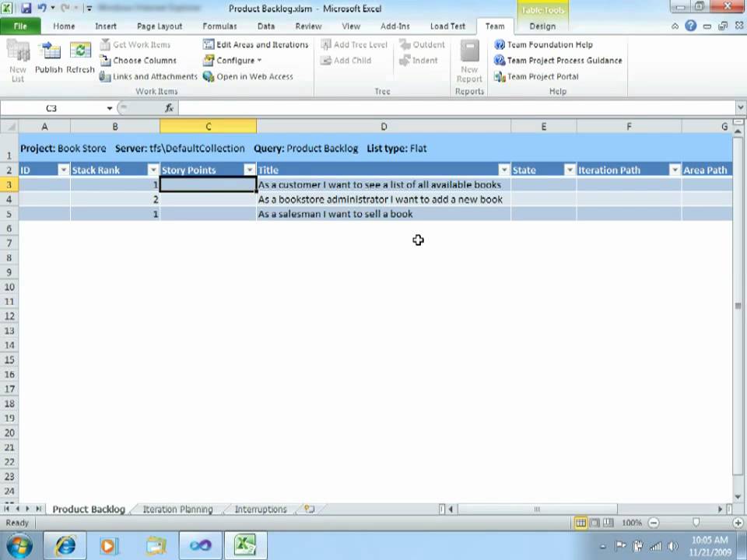
Task: Switch to the Interruptions sheet
Action: coord(261,509)
